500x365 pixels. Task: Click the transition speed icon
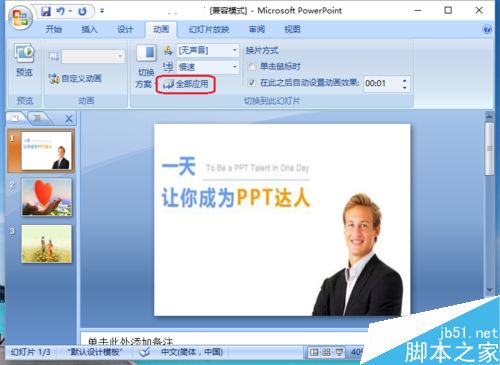168,67
